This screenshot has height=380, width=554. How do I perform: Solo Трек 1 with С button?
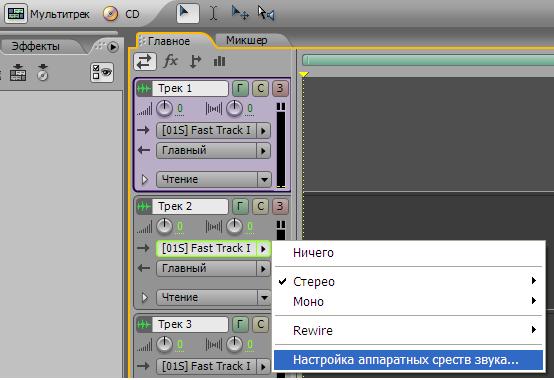pyautogui.click(x=260, y=88)
